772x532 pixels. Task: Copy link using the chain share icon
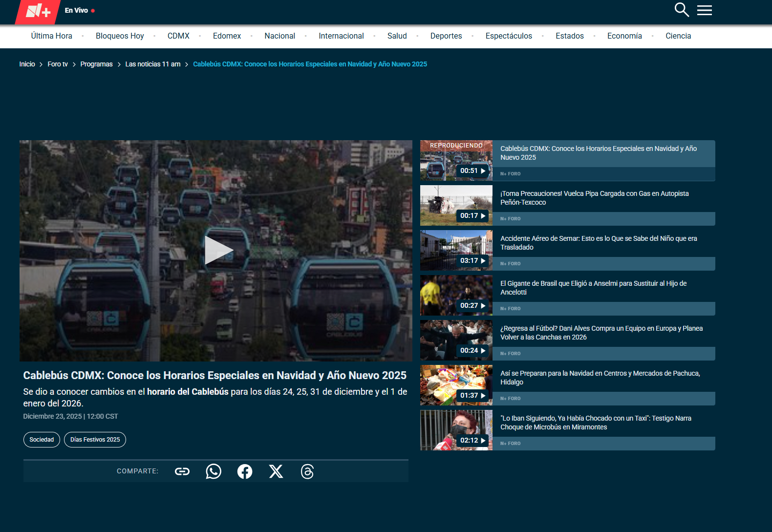point(182,471)
